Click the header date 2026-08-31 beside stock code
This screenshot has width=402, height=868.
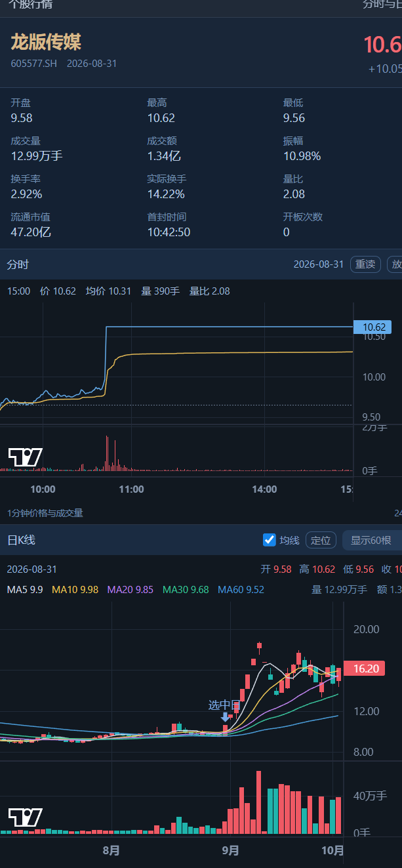[x=92, y=64]
